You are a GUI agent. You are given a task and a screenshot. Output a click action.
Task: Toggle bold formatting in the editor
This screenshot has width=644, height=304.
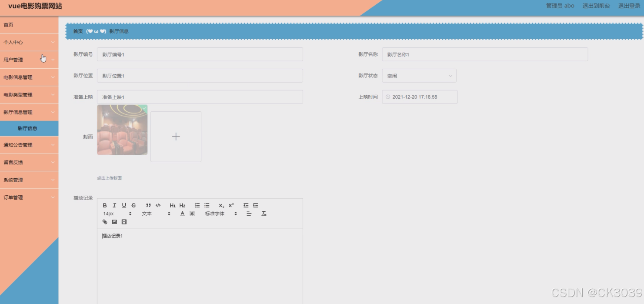[x=105, y=205]
